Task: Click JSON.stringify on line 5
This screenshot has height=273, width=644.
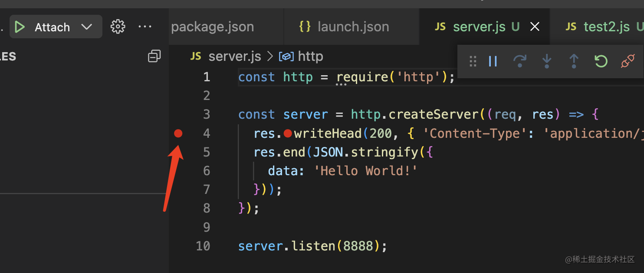Action: (366, 153)
